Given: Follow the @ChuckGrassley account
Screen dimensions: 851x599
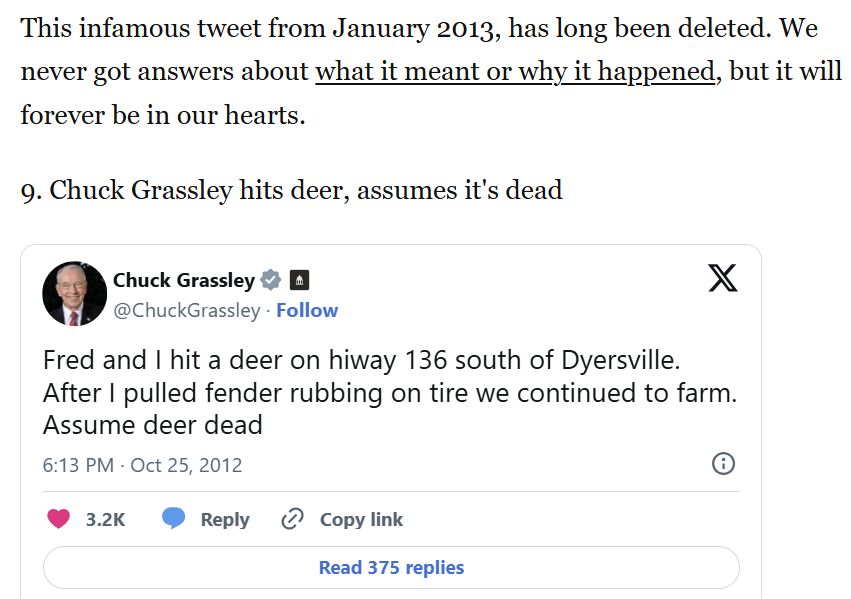Looking at the screenshot, I should pyautogui.click(x=307, y=310).
